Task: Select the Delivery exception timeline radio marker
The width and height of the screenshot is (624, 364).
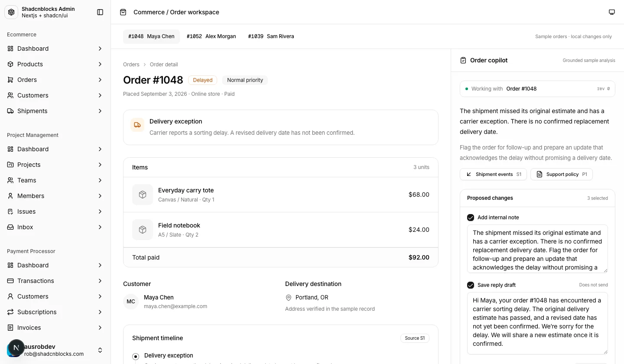Action: (136, 356)
